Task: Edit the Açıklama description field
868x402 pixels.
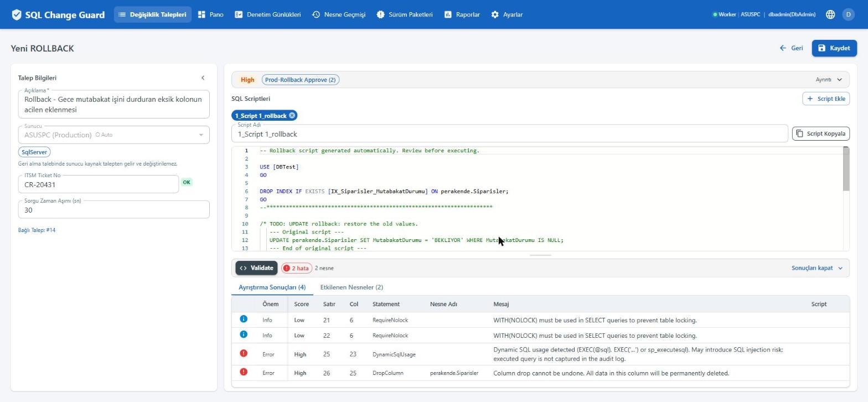Action: tap(114, 104)
